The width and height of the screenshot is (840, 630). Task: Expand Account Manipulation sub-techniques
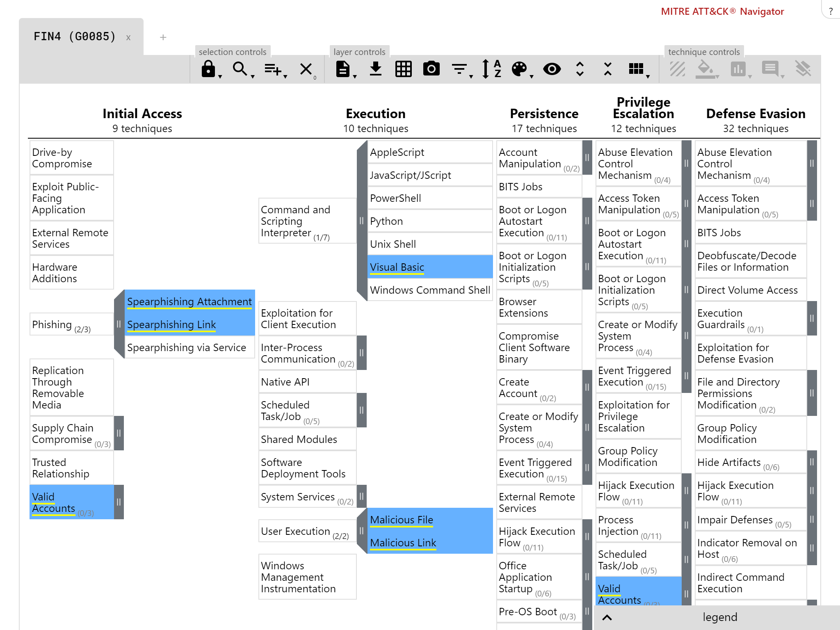pos(587,157)
